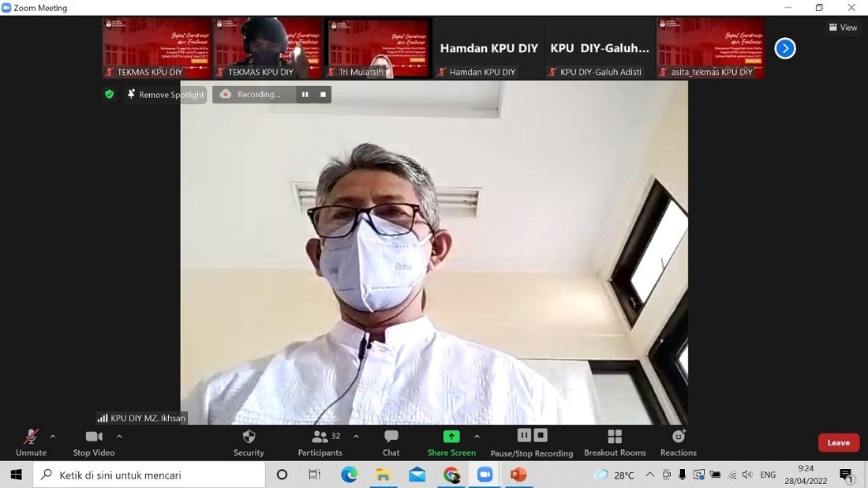Open the Chat panel
Viewport: 868px width, 488px height.
[391, 437]
